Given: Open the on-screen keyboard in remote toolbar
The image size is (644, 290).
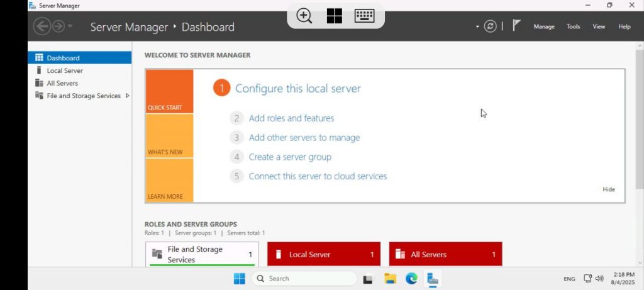Looking at the screenshot, I should click(x=364, y=16).
